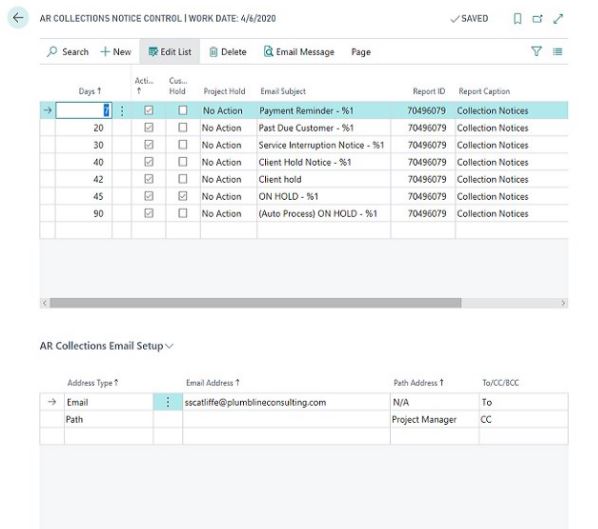
Task: Select the 90 days cell
Action: [x=84, y=214]
